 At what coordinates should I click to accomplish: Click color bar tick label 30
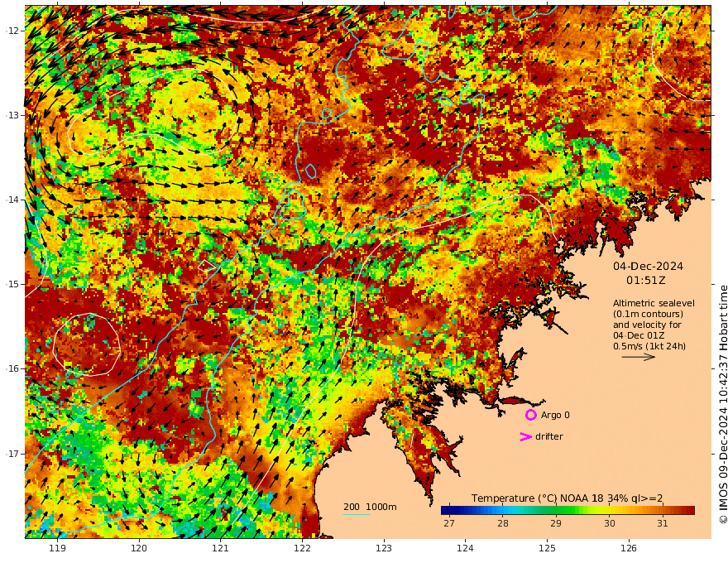pyautogui.click(x=609, y=523)
